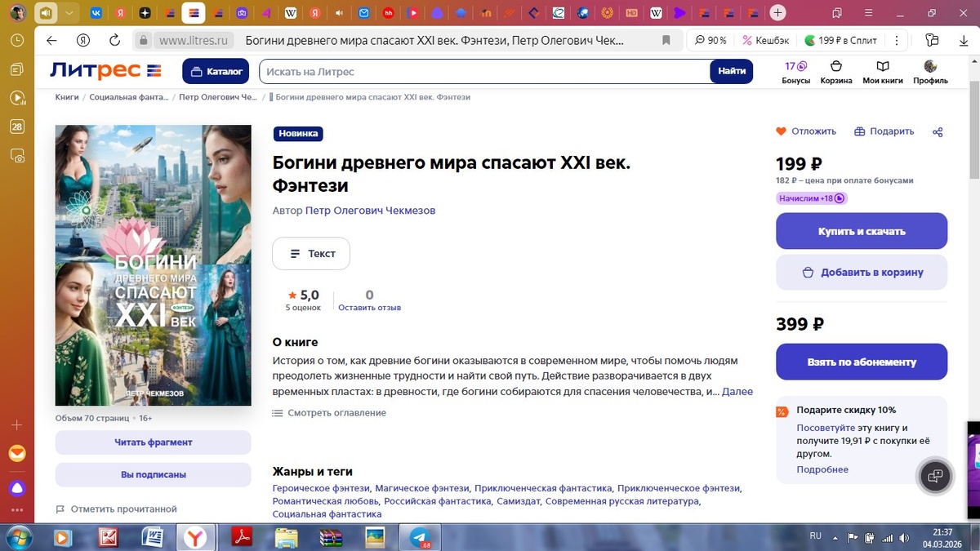Image resolution: width=980 pixels, height=551 pixels.
Task: Click 'Читать фрагмент' button
Action: (x=153, y=442)
